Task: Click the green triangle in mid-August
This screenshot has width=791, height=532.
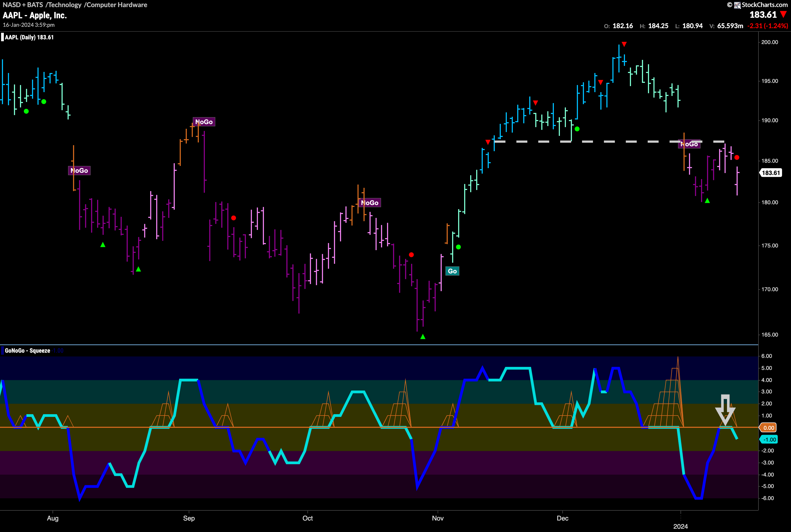Action: (103, 245)
